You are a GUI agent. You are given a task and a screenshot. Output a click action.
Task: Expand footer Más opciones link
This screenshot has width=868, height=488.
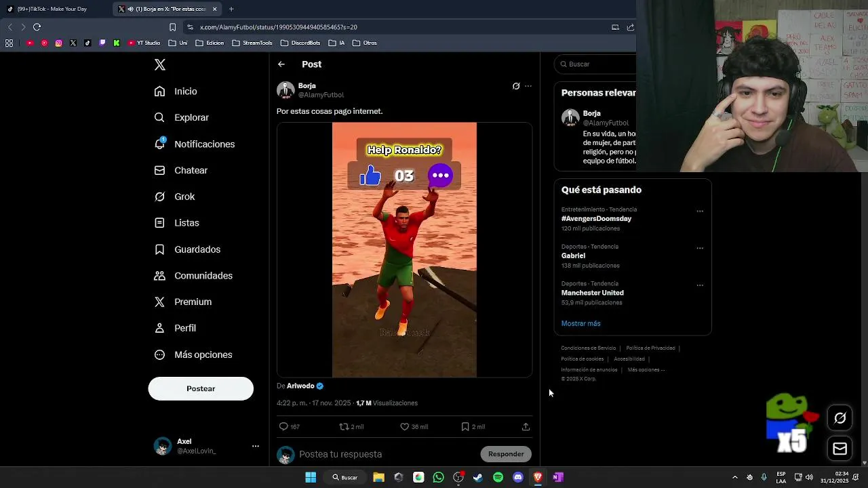(646, 370)
